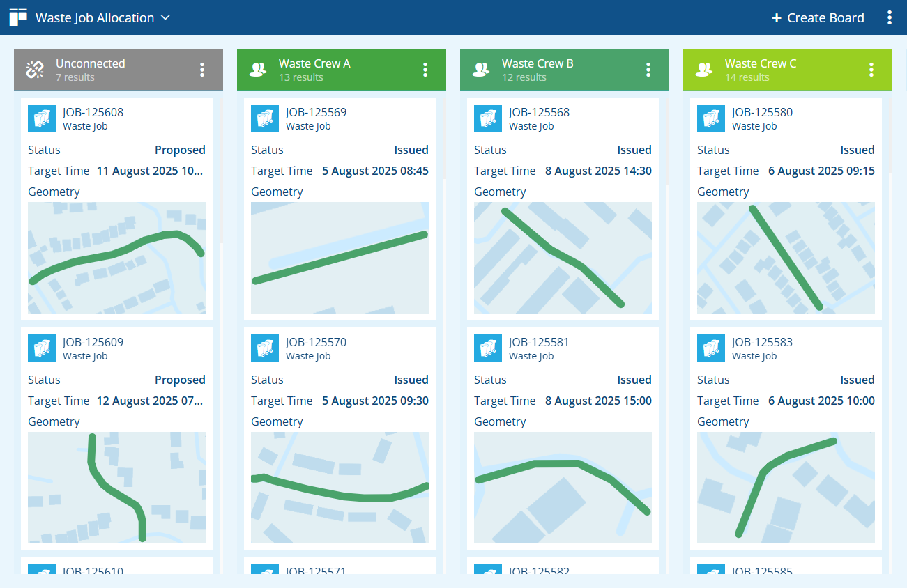This screenshot has height=588, width=907.
Task: Open the Unconnected column options menu
Action: pyautogui.click(x=202, y=70)
